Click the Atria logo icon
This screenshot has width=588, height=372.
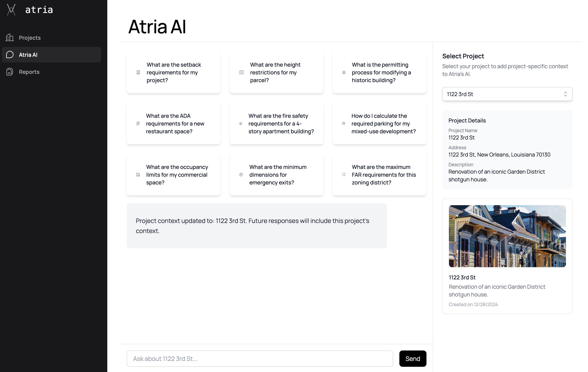[11, 10]
